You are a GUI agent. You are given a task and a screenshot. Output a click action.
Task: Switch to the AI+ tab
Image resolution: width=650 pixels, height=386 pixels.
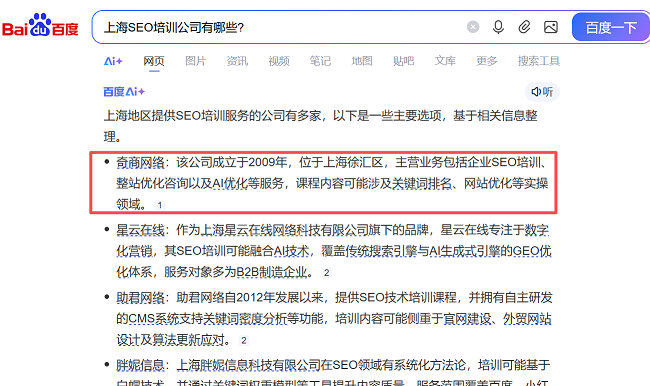coord(113,61)
